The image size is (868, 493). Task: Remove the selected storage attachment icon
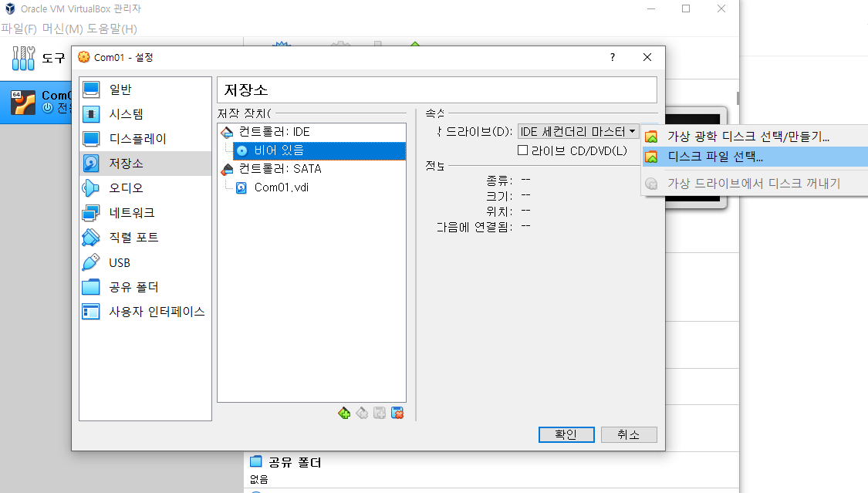click(x=397, y=414)
